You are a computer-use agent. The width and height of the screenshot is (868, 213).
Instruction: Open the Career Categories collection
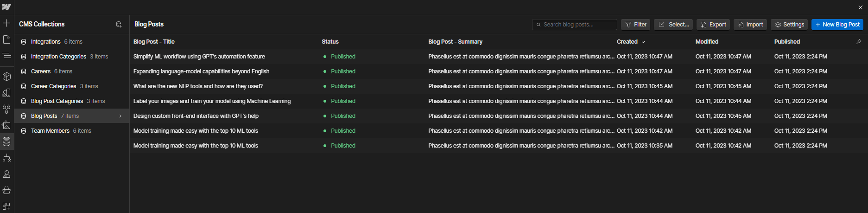point(72,86)
